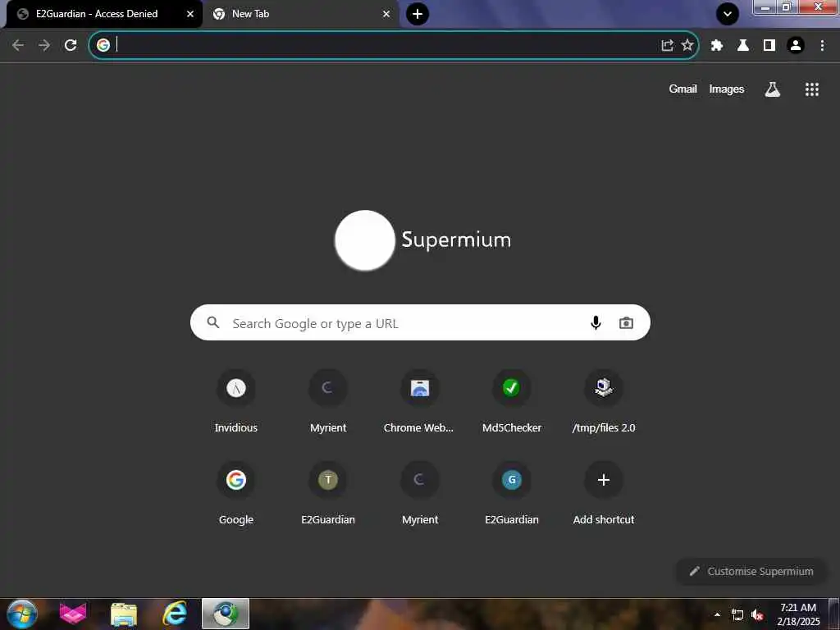Click the taskbar clock showing 7:21 AM
This screenshot has width=840, height=630.
point(798,614)
